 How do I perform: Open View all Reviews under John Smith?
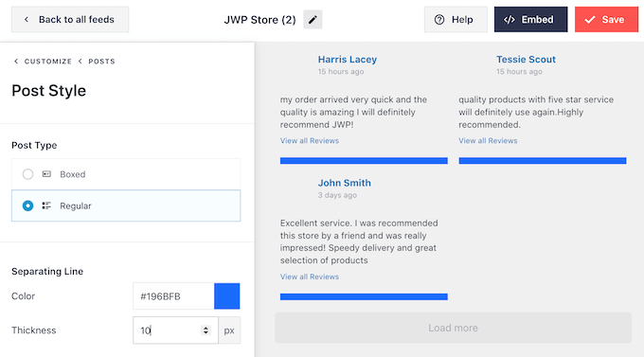click(x=310, y=277)
